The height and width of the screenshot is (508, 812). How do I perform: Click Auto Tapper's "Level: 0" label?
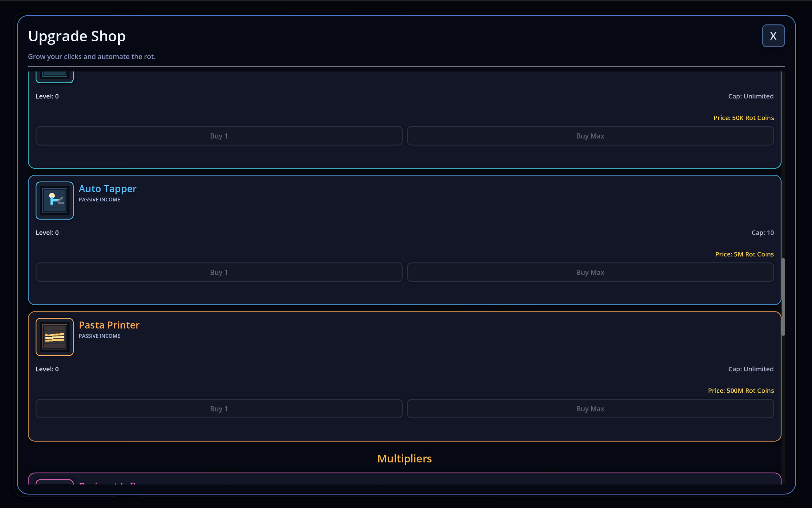click(x=47, y=233)
